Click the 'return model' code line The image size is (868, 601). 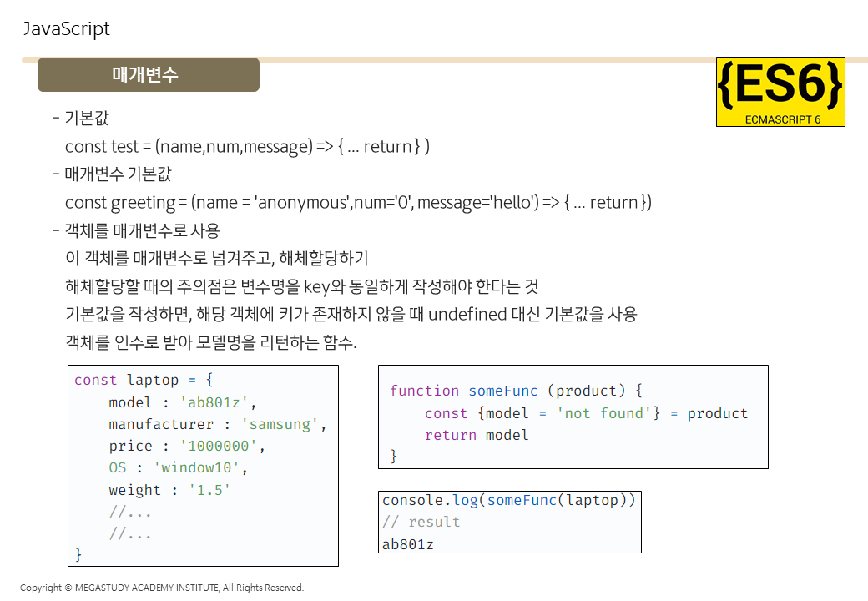477,436
